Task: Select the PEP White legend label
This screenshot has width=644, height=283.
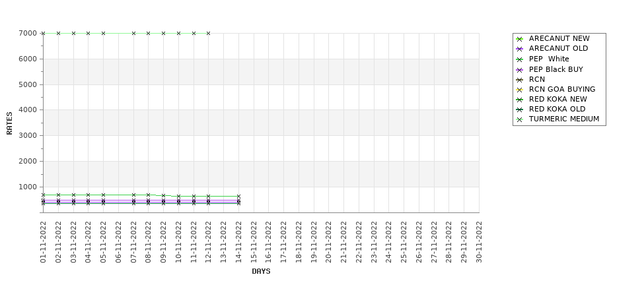Action: tap(549, 59)
